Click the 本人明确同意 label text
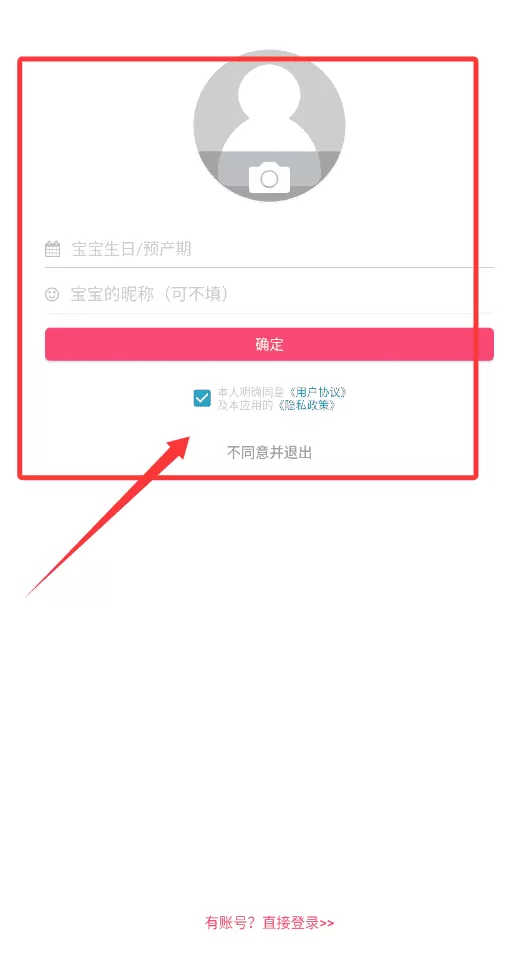526x953 pixels. 251,393
